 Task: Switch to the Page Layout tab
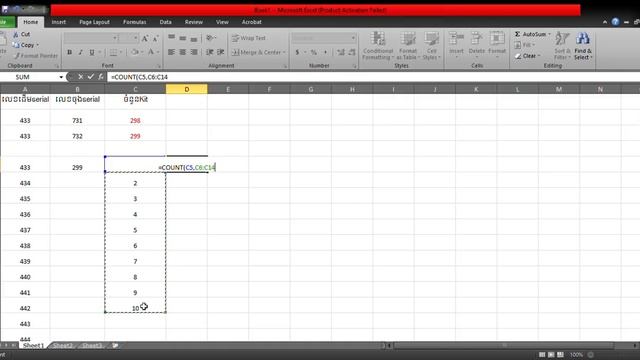(94, 22)
